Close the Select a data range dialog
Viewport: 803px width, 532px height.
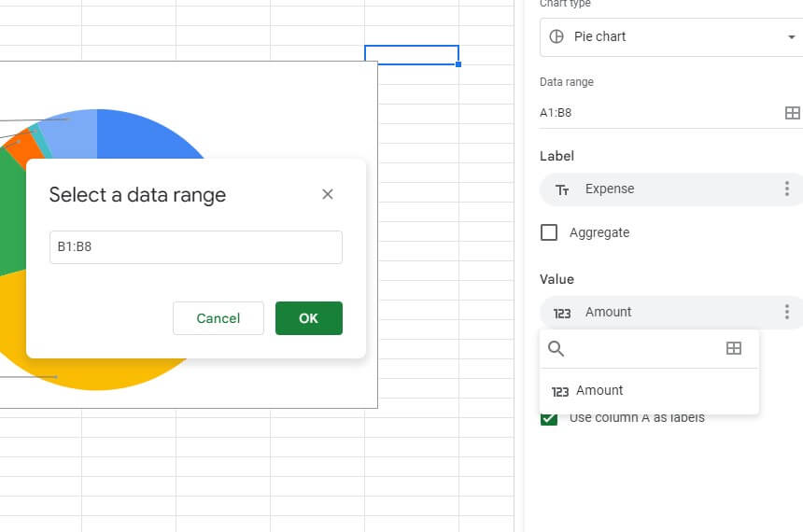(327, 194)
